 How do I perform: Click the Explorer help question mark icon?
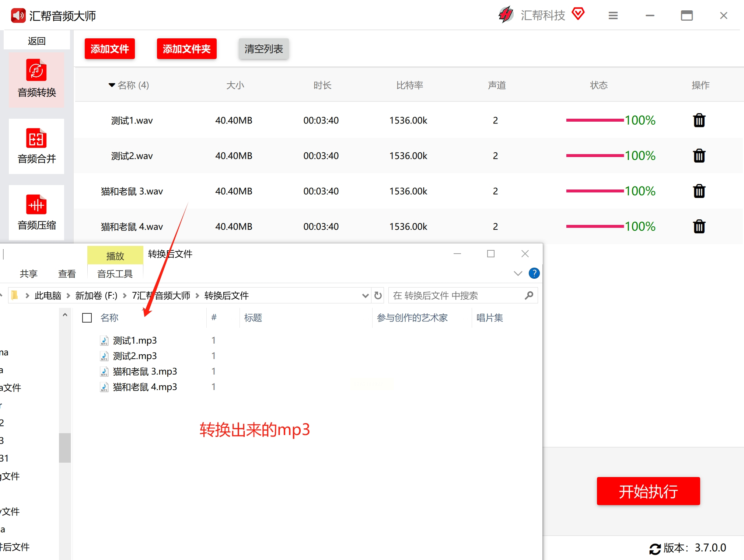(x=534, y=273)
